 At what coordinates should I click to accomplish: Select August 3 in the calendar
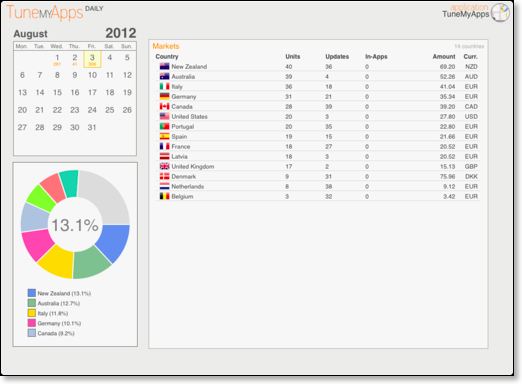(x=92, y=59)
